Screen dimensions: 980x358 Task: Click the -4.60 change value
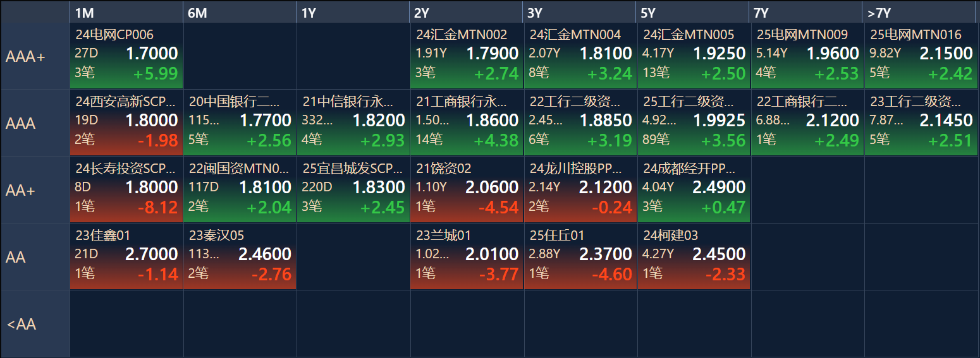[x=612, y=275]
